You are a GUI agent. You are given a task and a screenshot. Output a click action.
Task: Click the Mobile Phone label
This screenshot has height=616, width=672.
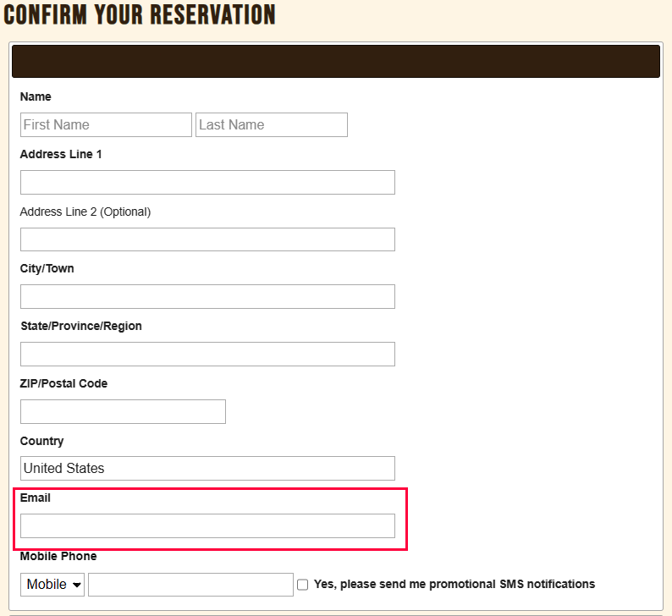pos(58,556)
